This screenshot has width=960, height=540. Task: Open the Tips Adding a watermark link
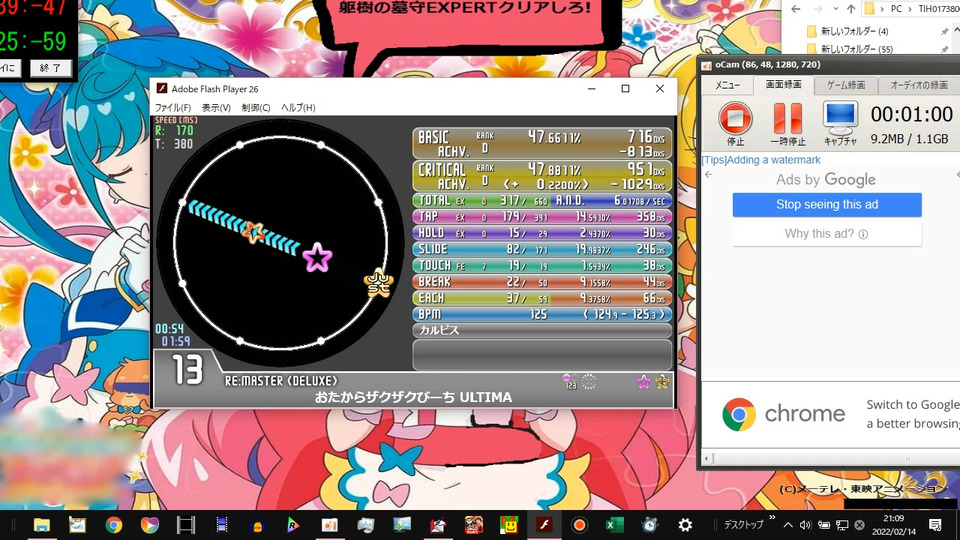point(761,160)
